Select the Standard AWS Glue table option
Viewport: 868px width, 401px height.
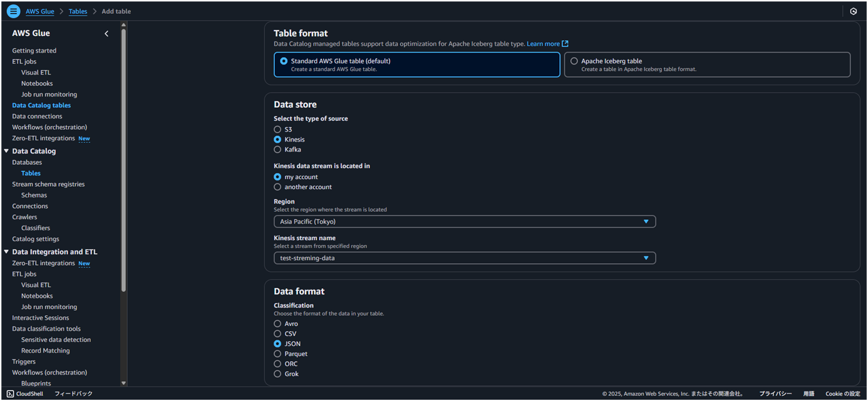click(x=417, y=65)
